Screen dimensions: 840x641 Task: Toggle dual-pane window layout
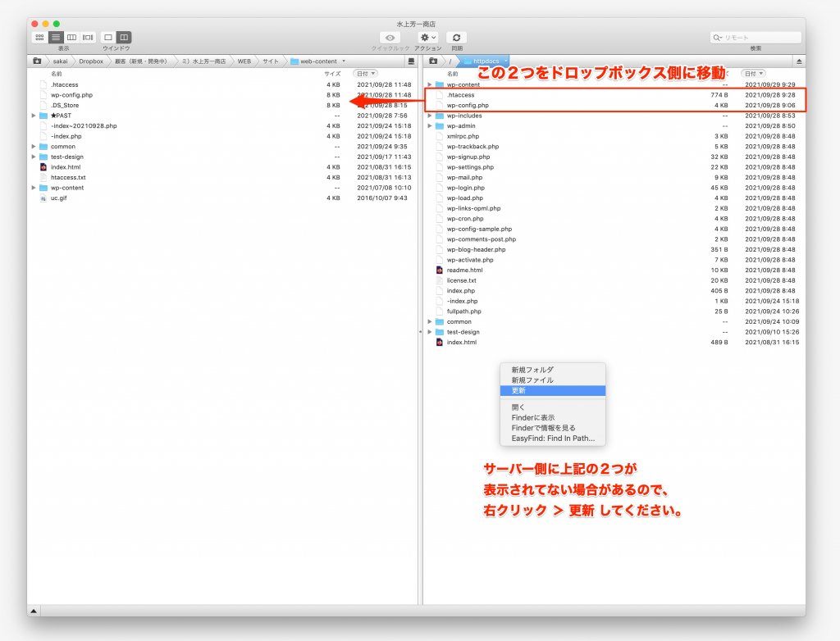point(124,38)
